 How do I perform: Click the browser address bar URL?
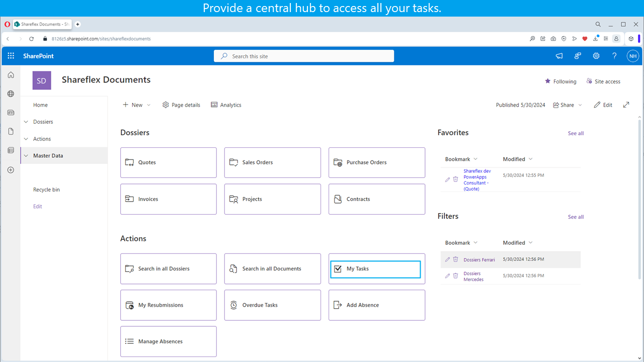tap(101, 39)
